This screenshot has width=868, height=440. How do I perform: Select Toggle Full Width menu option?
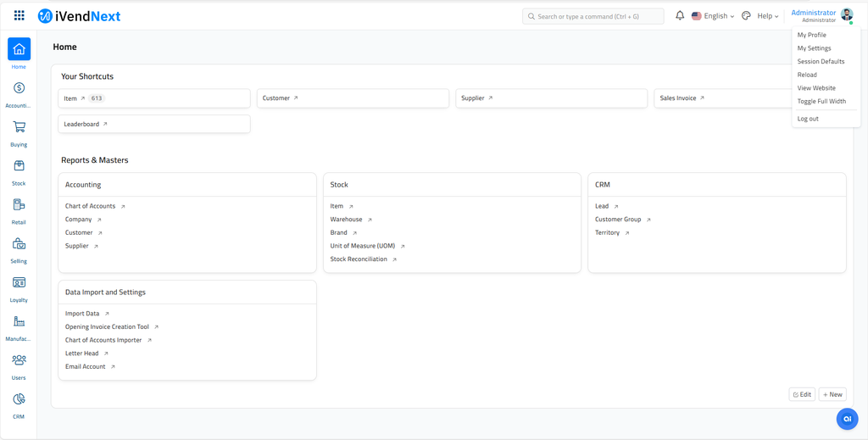(821, 102)
